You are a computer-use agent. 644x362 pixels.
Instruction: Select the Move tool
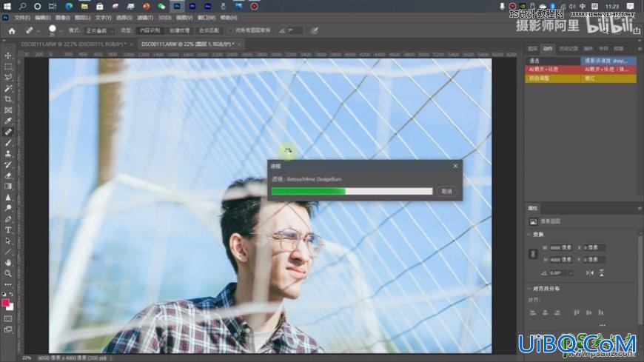[x=8, y=56]
